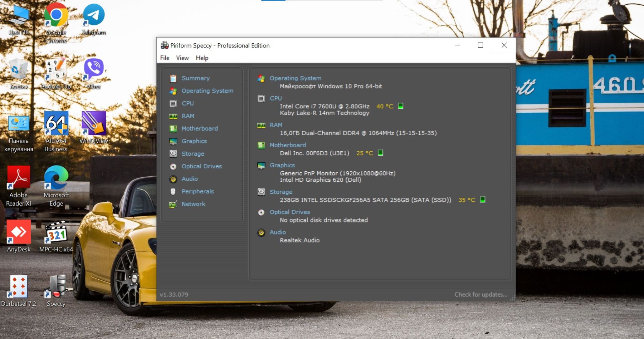Viewport: 644px width, 339px height.
Task: Click the green motherboard temperature indicator next to 25 °C
Action: pyautogui.click(x=381, y=153)
